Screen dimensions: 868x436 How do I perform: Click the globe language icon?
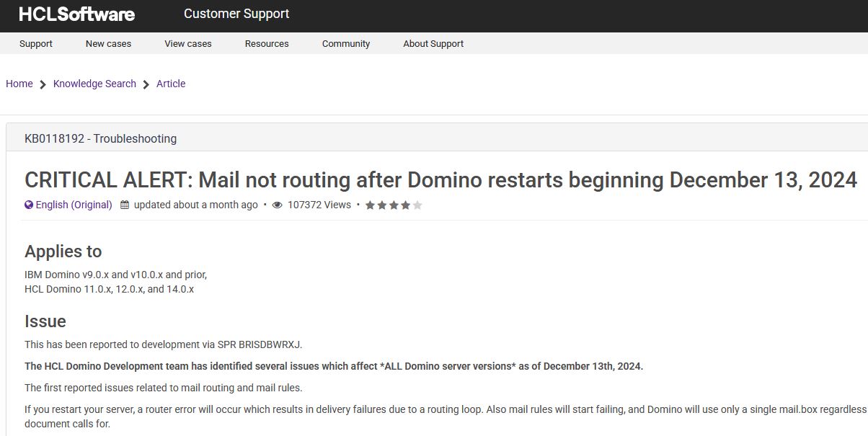click(29, 205)
